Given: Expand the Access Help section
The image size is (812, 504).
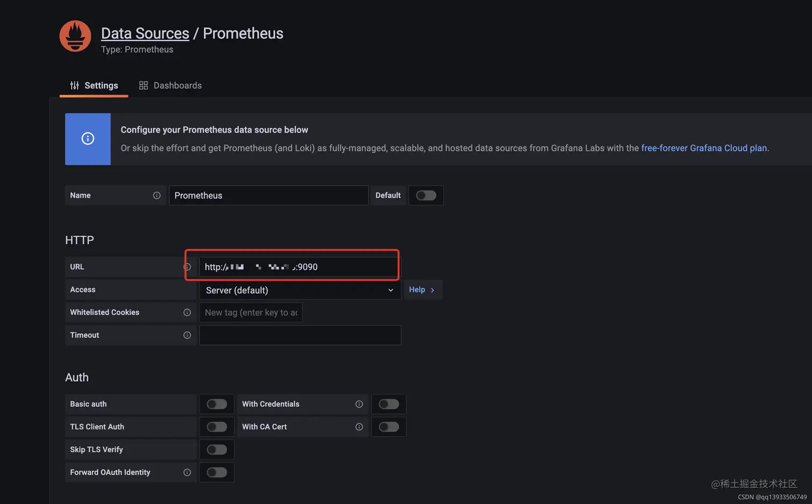Looking at the screenshot, I should coord(422,290).
